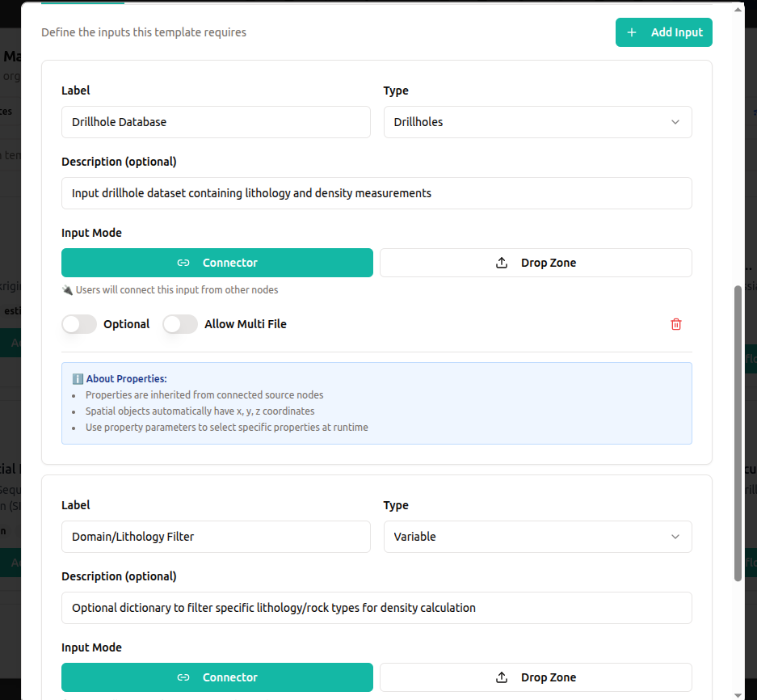Click the info icon in the About Properties box

[77, 378]
